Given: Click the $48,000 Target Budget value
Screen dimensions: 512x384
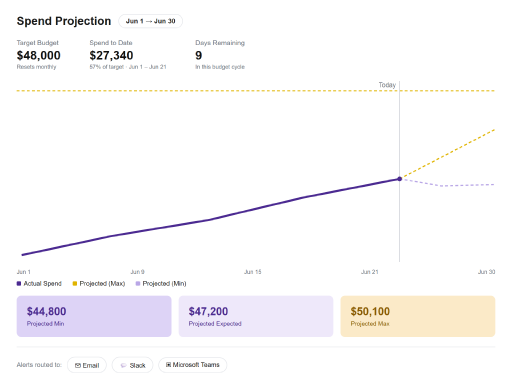Looking at the screenshot, I should click(x=39, y=55).
